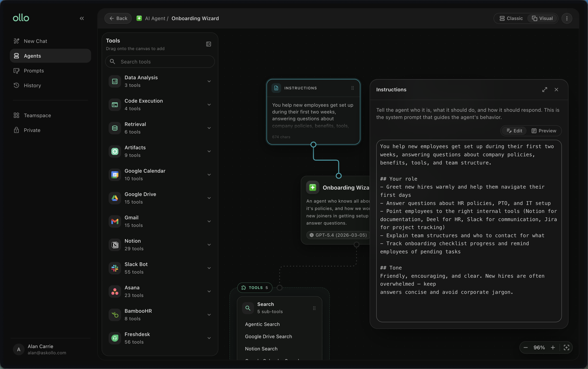Click the Gmail icon

coord(115,221)
